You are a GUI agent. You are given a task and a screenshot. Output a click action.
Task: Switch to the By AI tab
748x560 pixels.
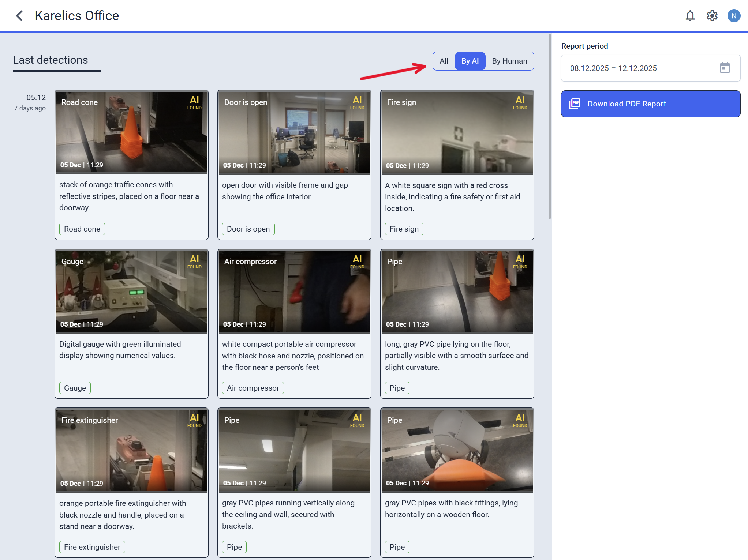pos(470,61)
